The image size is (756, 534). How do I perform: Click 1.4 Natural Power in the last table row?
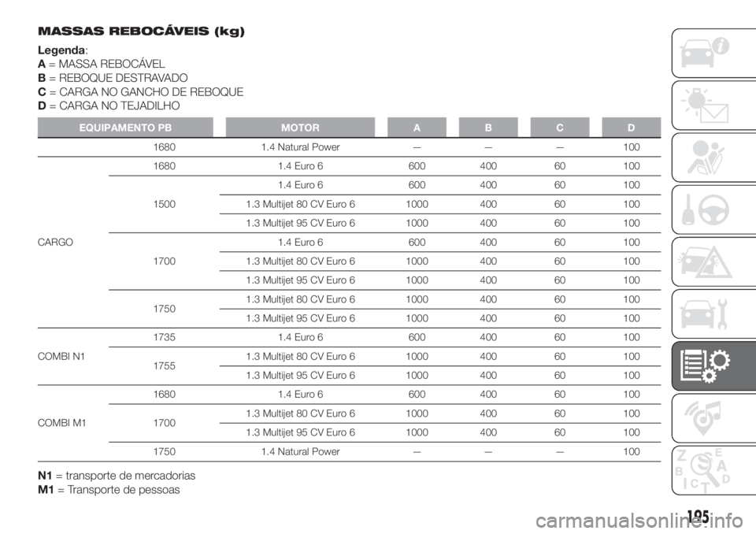[x=300, y=451]
